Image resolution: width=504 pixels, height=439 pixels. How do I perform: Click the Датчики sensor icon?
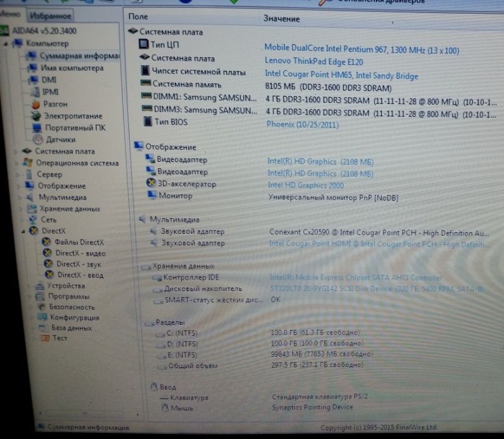(x=38, y=140)
